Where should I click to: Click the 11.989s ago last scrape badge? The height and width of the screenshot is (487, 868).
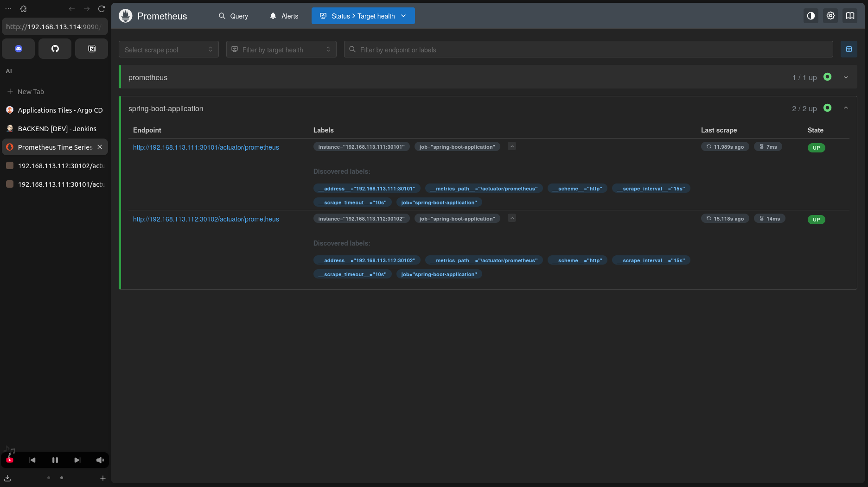[725, 147]
